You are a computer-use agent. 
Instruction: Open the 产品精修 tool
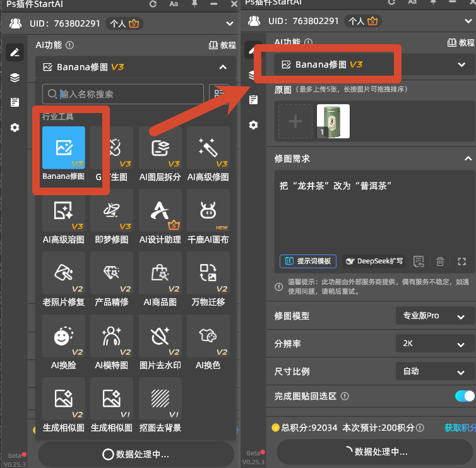click(111, 273)
